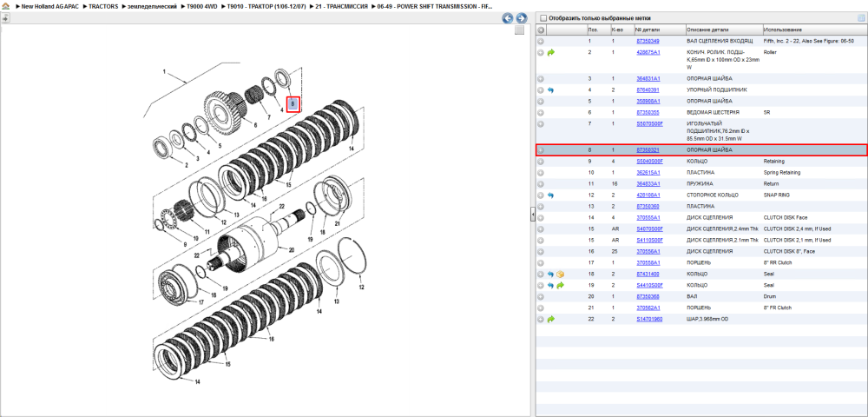Open part number link 370556A1
This screenshot has width=868, height=417.
click(x=648, y=251)
